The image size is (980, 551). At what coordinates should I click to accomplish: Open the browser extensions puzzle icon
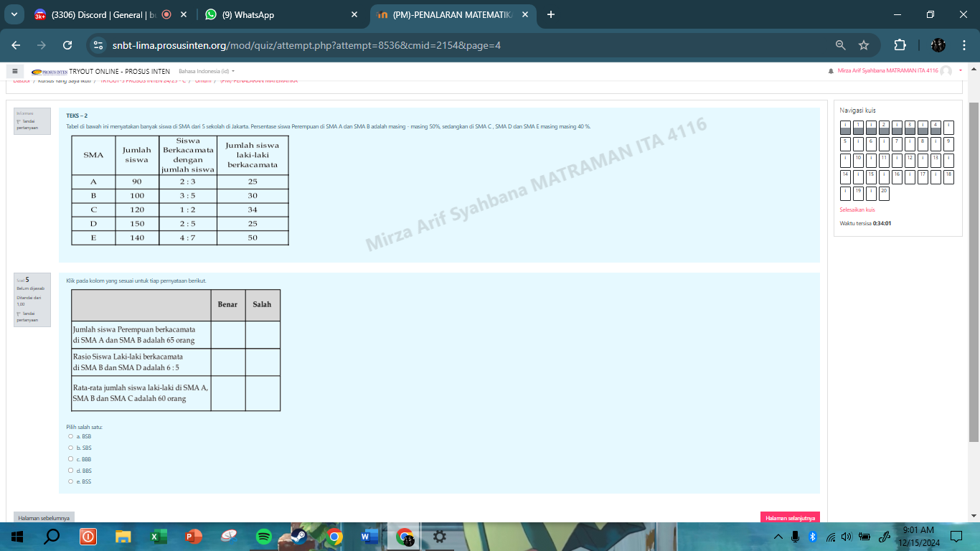900,45
